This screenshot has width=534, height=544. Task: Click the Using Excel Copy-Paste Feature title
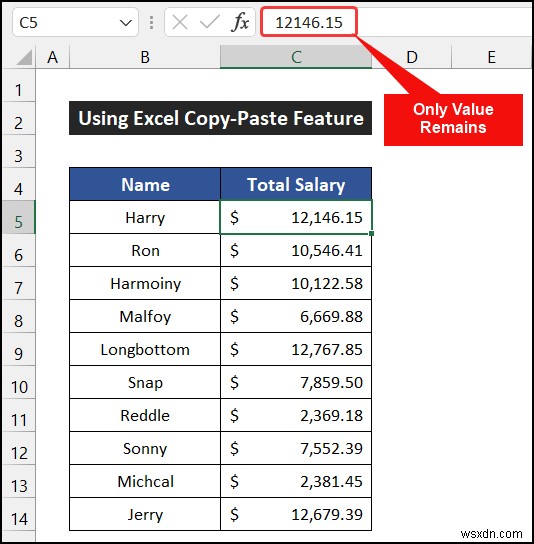pyautogui.click(x=220, y=118)
